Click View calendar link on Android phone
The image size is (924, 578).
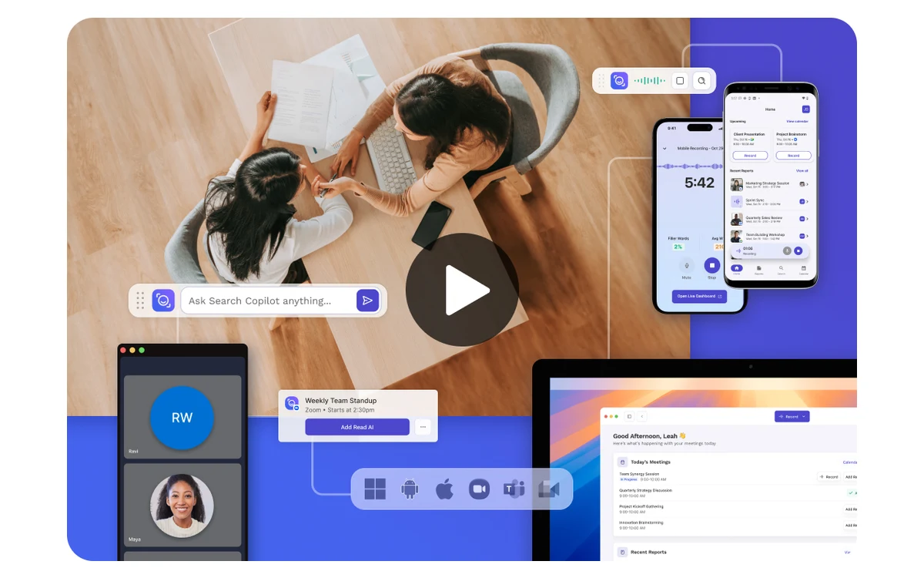797,122
